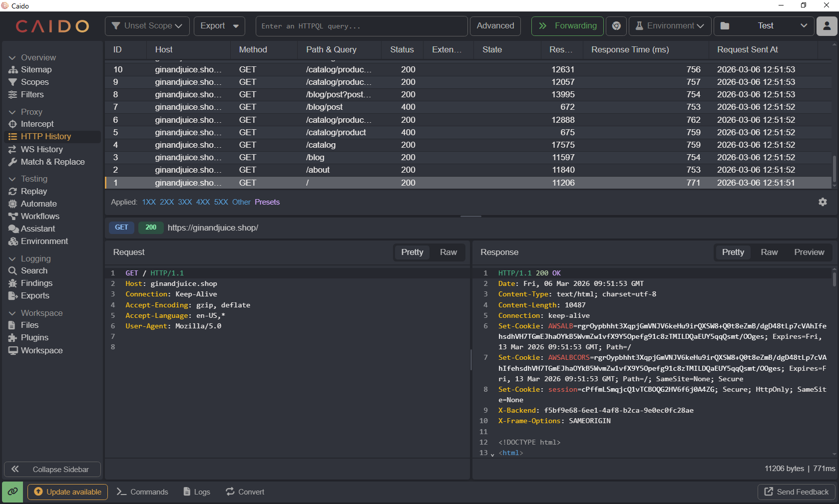Click the Advanced button
The height and width of the screenshot is (504, 839).
(495, 26)
